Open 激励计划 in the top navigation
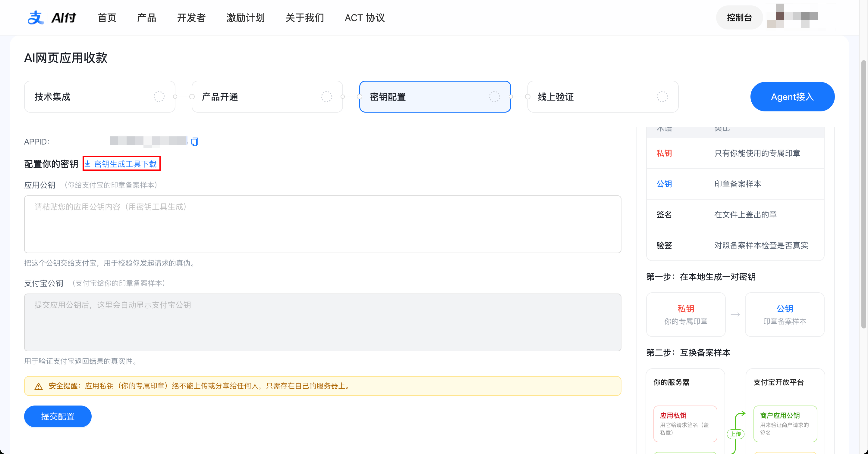 246,17
